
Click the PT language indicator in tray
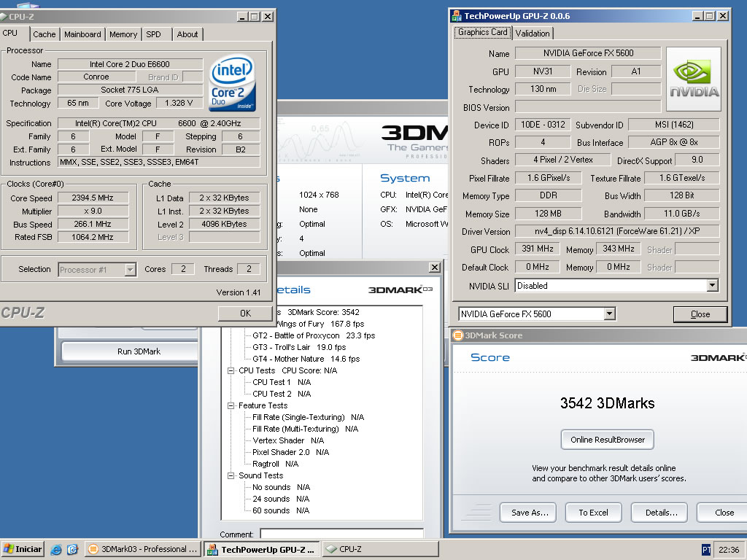tap(706, 550)
